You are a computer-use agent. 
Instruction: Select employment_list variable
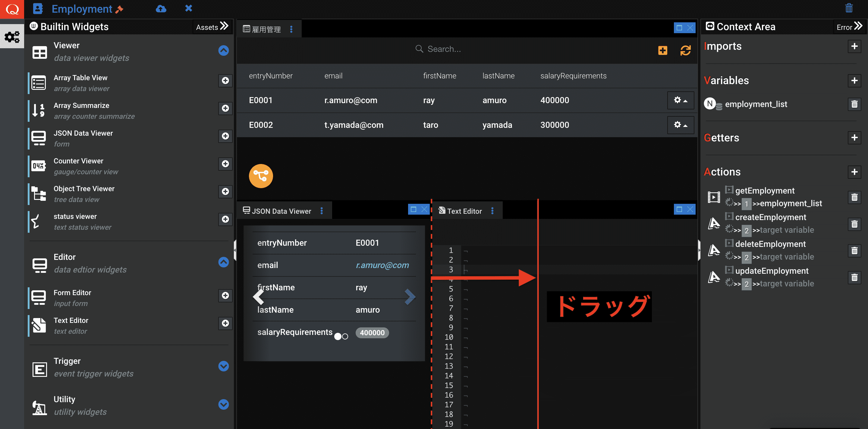(x=756, y=104)
